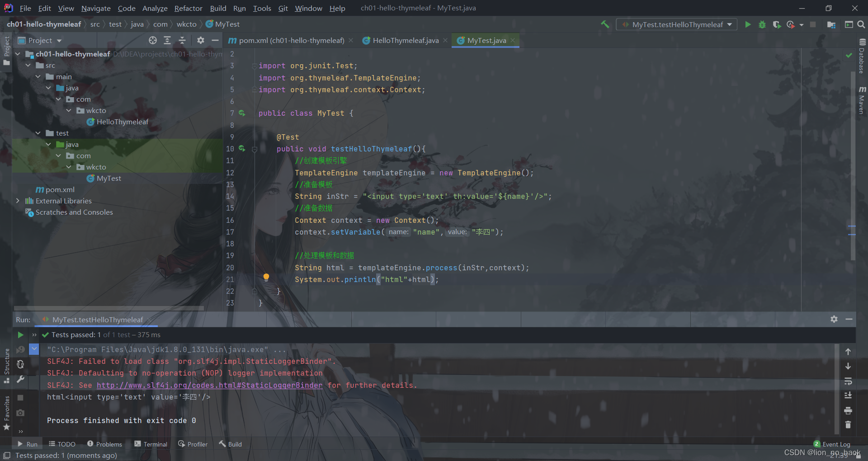This screenshot has width=868, height=461.
Task: Open the Git menu
Action: [x=283, y=8]
